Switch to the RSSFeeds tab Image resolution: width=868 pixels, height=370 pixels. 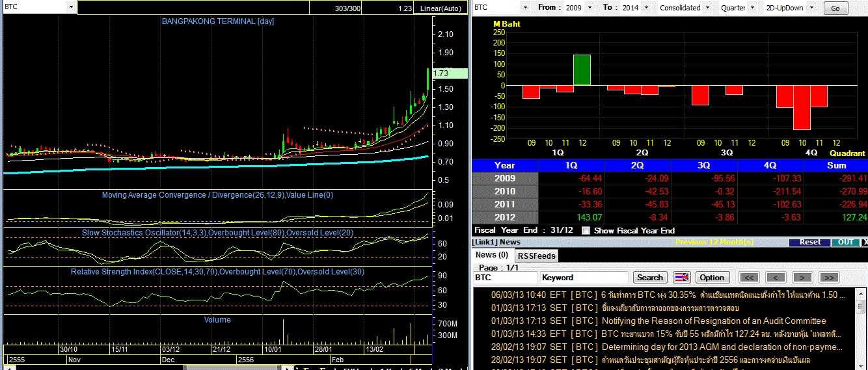pos(536,256)
